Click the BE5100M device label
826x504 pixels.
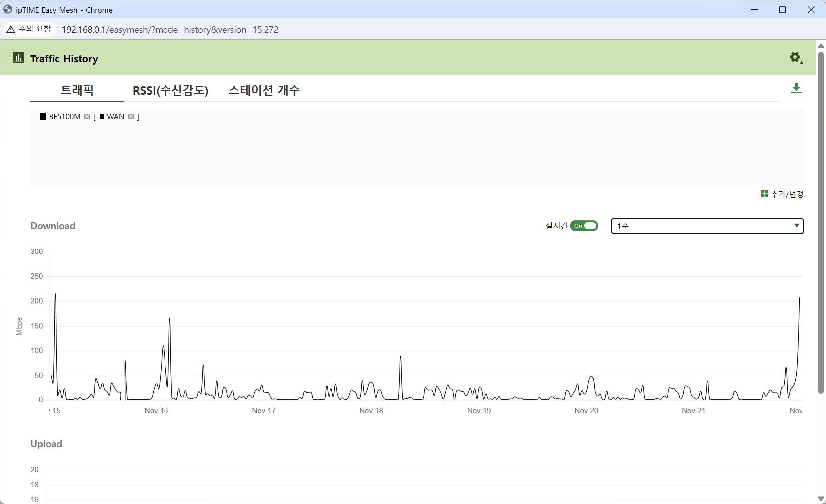coord(65,117)
